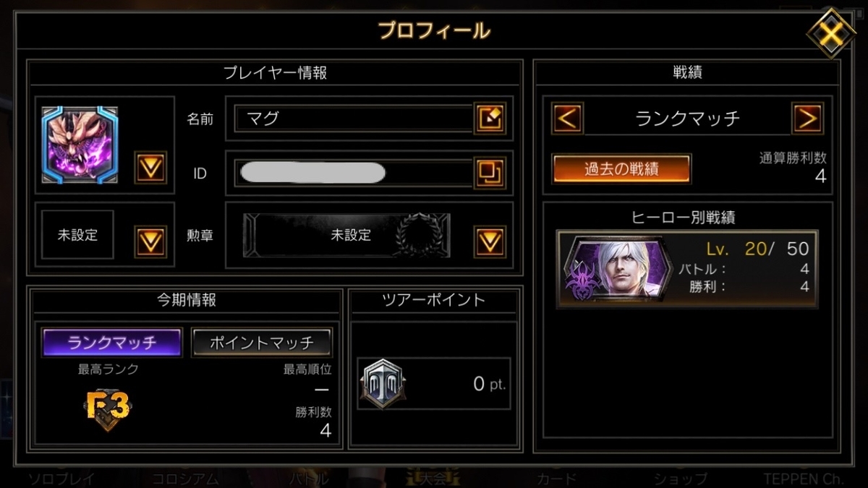Open the カード bottom menu item
Image resolution: width=868 pixels, height=488 pixels.
[x=557, y=478]
